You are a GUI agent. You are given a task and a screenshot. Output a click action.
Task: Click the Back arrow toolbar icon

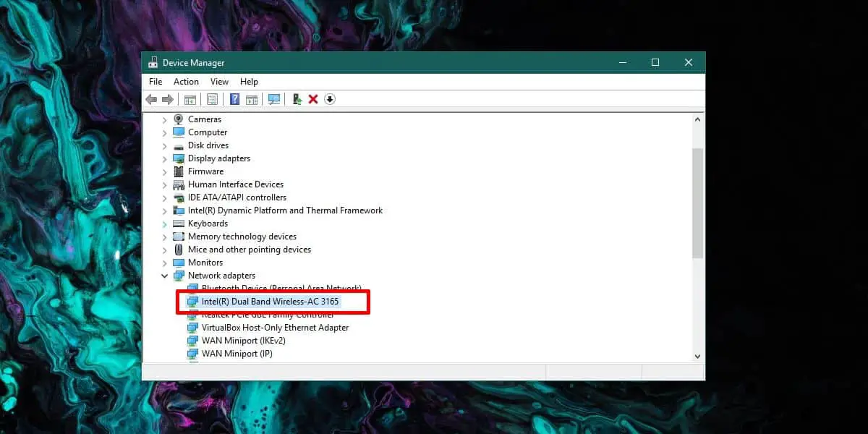click(151, 99)
